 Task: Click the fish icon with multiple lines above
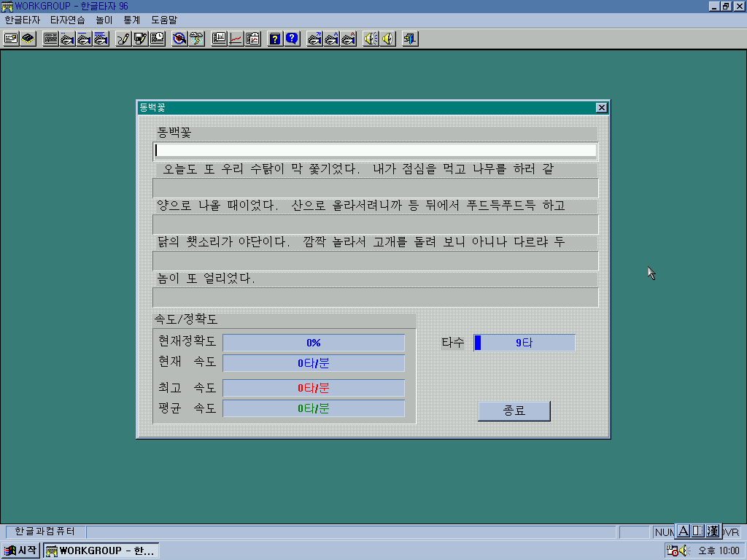click(101, 39)
